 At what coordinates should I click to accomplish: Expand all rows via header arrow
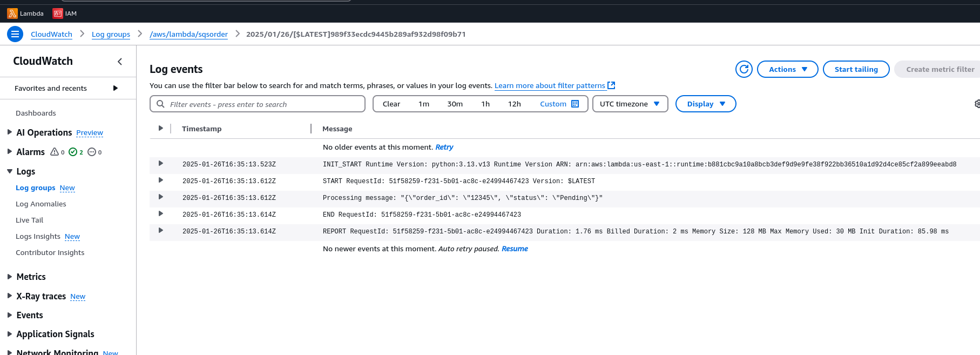tap(160, 128)
